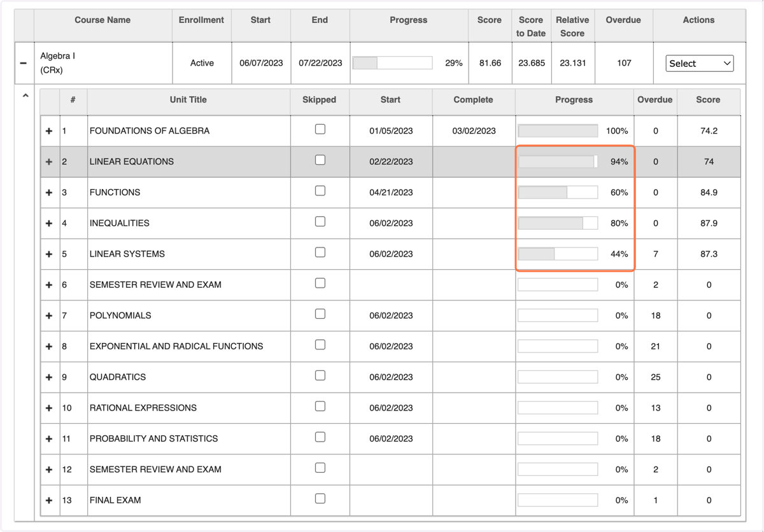This screenshot has width=764, height=532.
Task: Check Skipped for Final Exam
Action: [320, 499]
